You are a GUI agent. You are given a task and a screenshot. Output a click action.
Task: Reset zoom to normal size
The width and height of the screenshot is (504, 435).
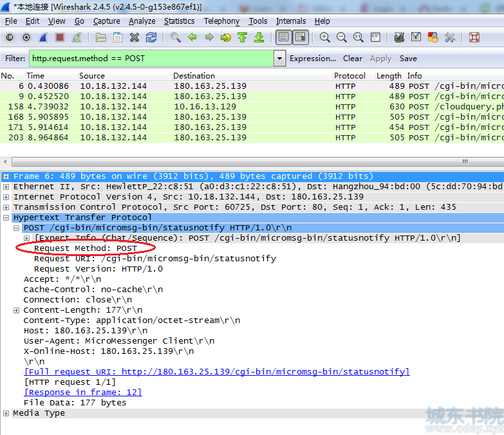coord(359,37)
